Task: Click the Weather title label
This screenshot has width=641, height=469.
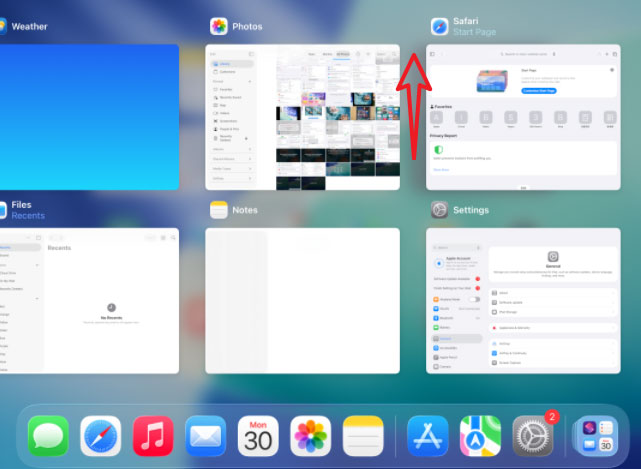Action: [x=29, y=27]
